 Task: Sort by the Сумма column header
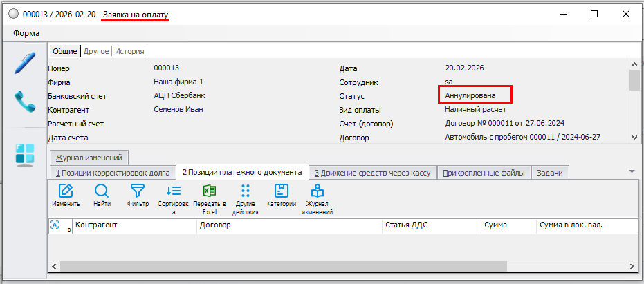coord(508,225)
